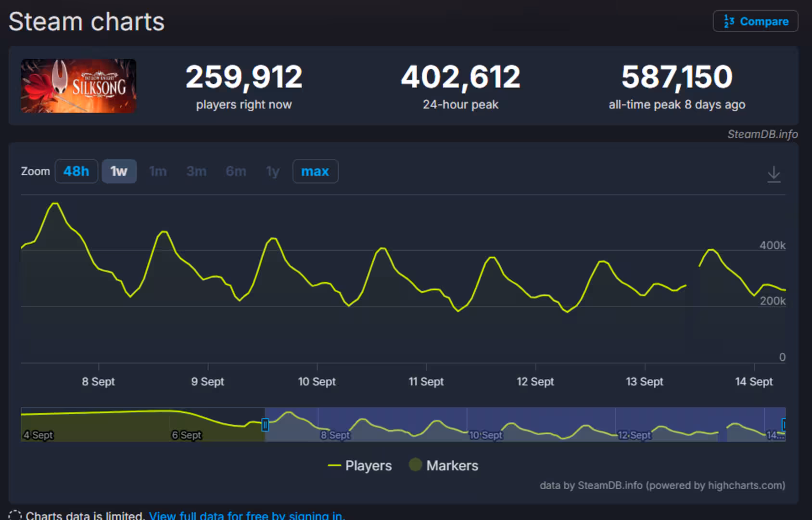Click the Players legend line symbol
812x520 pixels.
click(335, 465)
